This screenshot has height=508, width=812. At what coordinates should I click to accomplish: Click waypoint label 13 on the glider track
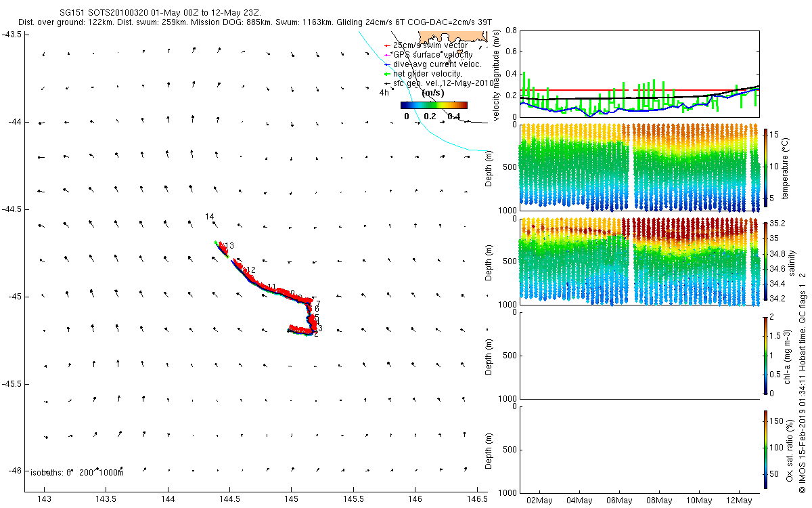click(229, 246)
